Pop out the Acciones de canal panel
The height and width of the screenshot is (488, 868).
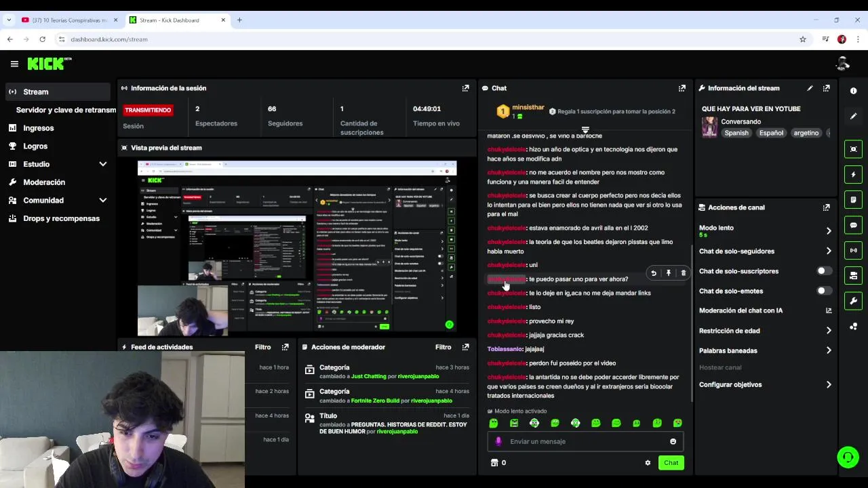[x=826, y=207]
